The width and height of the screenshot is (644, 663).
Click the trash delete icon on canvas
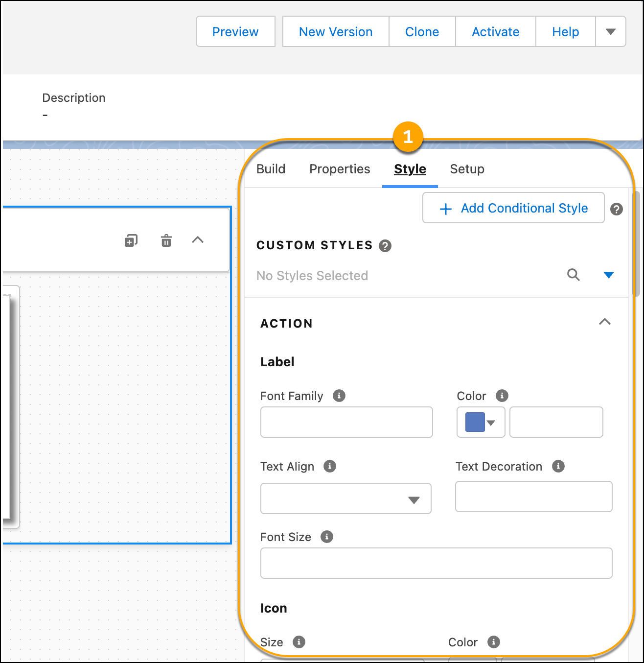(166, 240)
